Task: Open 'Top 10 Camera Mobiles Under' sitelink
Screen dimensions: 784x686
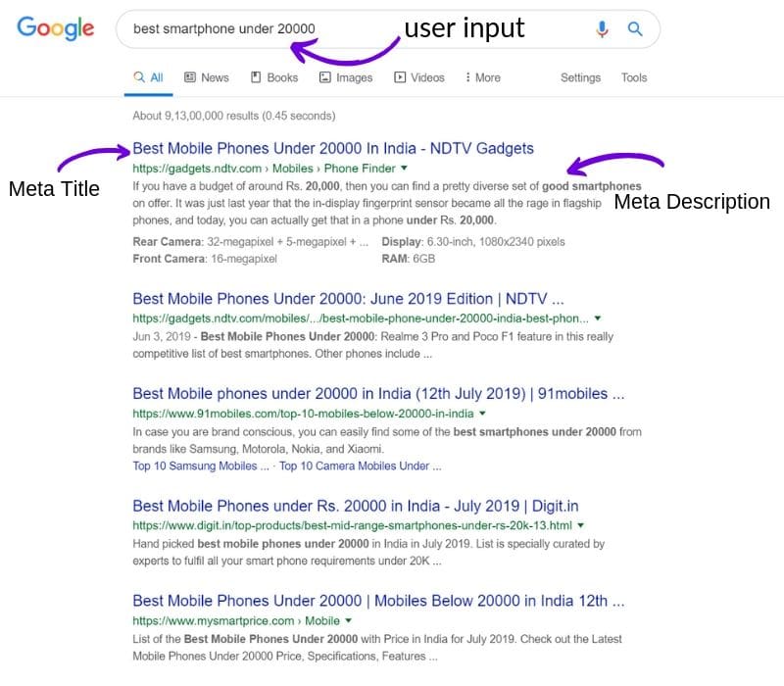Action: pos(360,466)
